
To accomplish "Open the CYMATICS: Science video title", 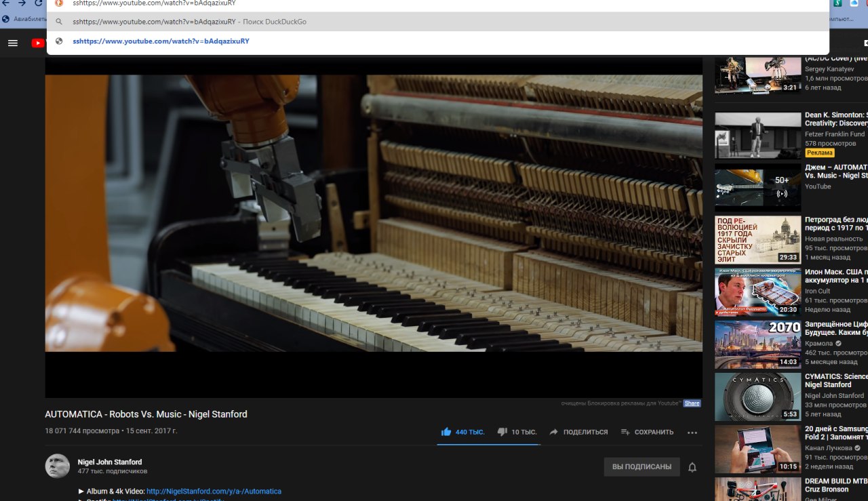I will (x=836, y=380).
